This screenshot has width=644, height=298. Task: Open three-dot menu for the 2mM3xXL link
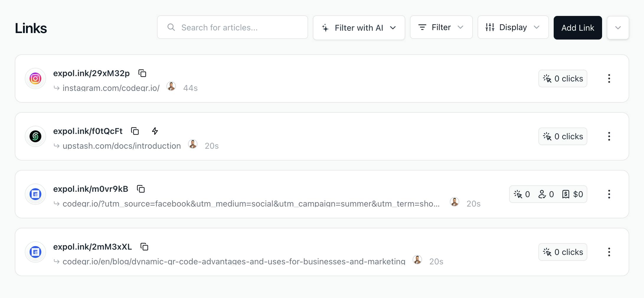click(x=609, y=252)
